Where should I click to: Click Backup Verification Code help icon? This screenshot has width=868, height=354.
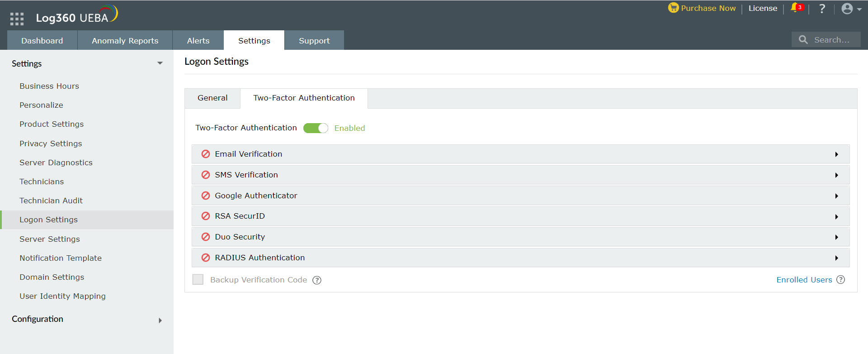click(x=317, y=280)
